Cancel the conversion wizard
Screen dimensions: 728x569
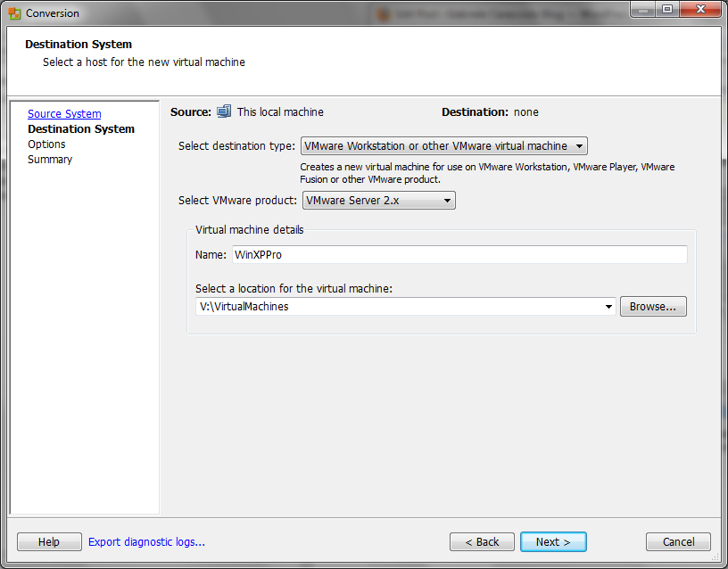tap(678, 541)
